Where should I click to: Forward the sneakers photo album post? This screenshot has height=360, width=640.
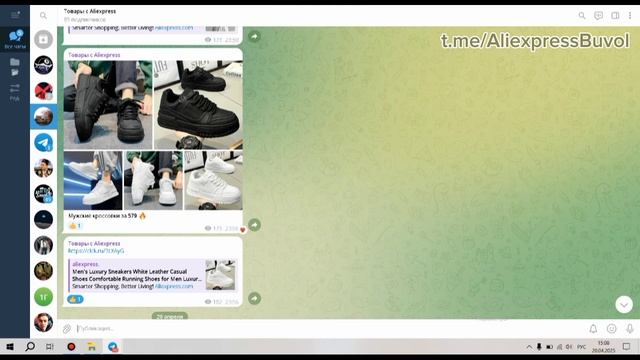(254, 225)
